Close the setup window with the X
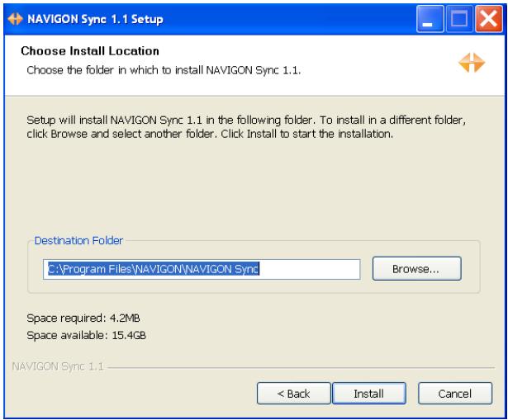This screenshot has width=508, height=420. click(489, 19)
